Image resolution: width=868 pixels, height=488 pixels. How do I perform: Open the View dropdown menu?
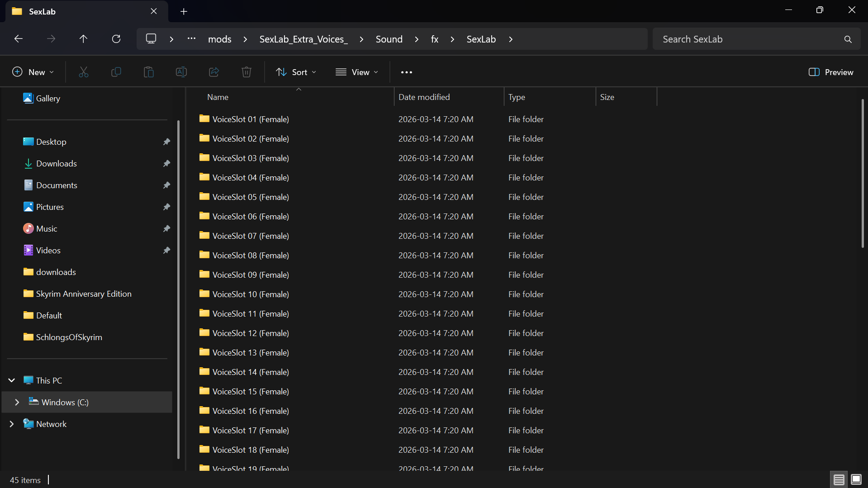(357, 72)
